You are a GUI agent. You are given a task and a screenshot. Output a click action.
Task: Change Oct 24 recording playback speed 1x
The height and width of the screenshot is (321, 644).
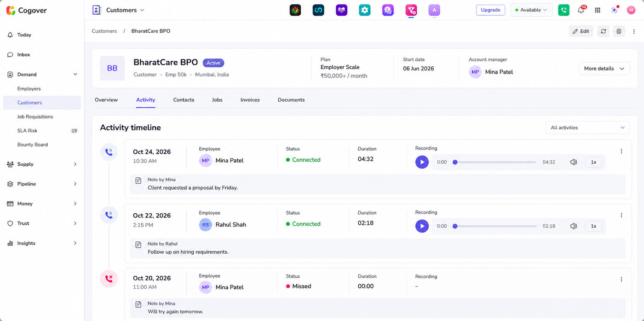pos(593,162)
